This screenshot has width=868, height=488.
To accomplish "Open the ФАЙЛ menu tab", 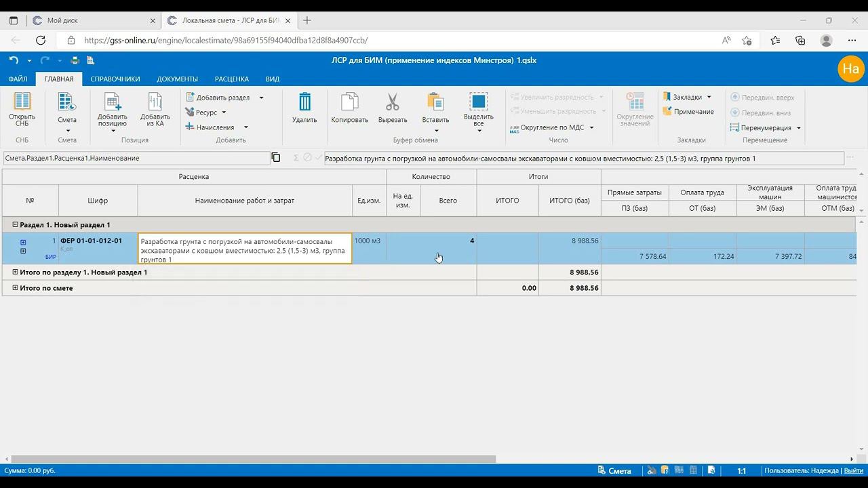I will [x=18, y=79].
